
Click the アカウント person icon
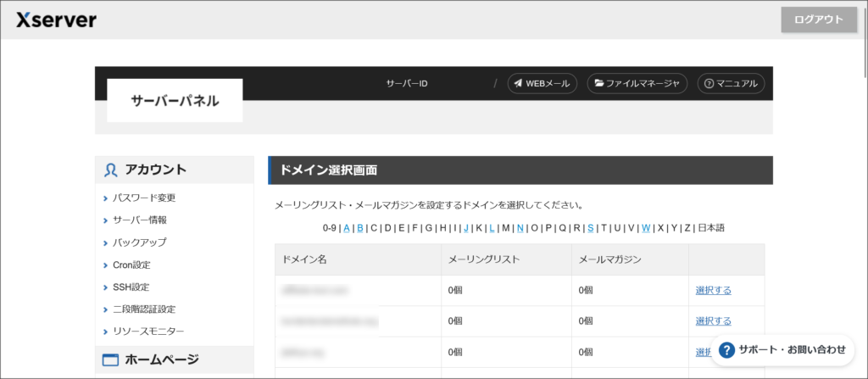pos(111,170)
